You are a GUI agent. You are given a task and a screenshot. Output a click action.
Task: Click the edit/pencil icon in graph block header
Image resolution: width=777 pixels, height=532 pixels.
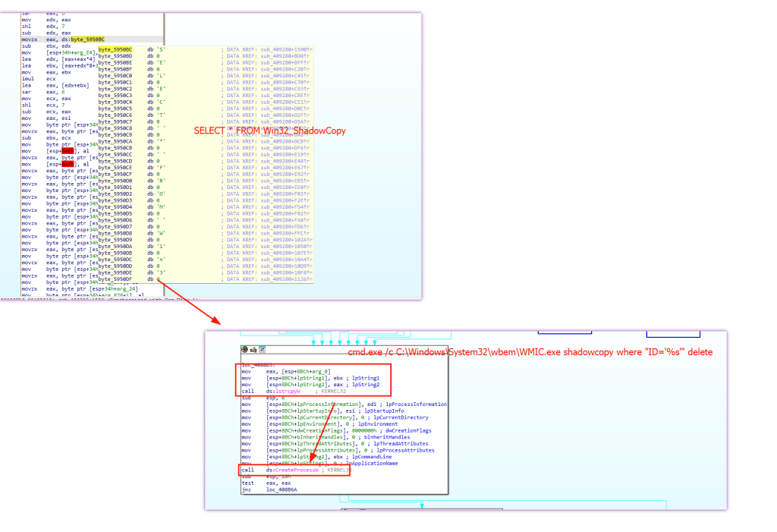click(253, 350)
